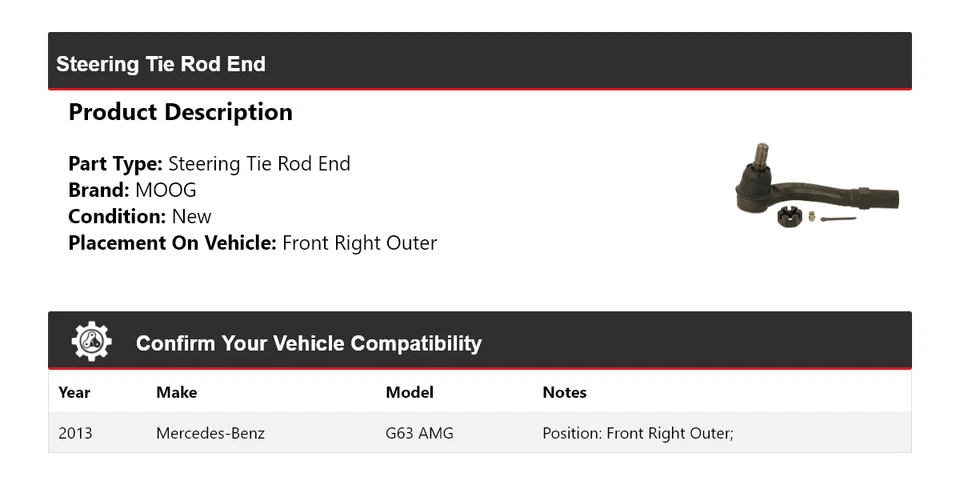
Task: Click the Front Right Outer placement value
Action: (x=360, y=243)
